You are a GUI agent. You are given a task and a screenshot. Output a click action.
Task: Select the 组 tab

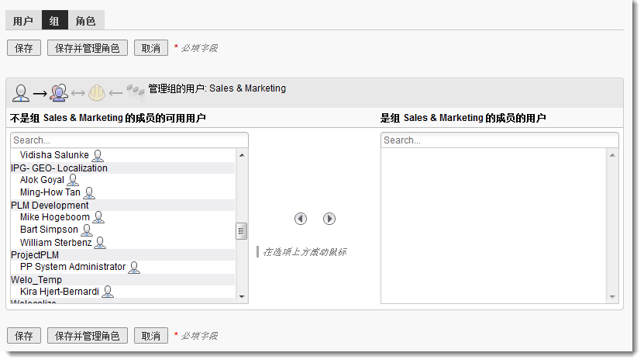(x=54, y=21)
